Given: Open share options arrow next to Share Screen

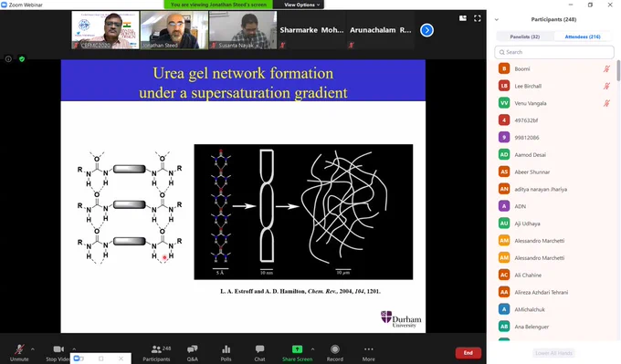Looking at the screenshot, I should click(313, 349).
